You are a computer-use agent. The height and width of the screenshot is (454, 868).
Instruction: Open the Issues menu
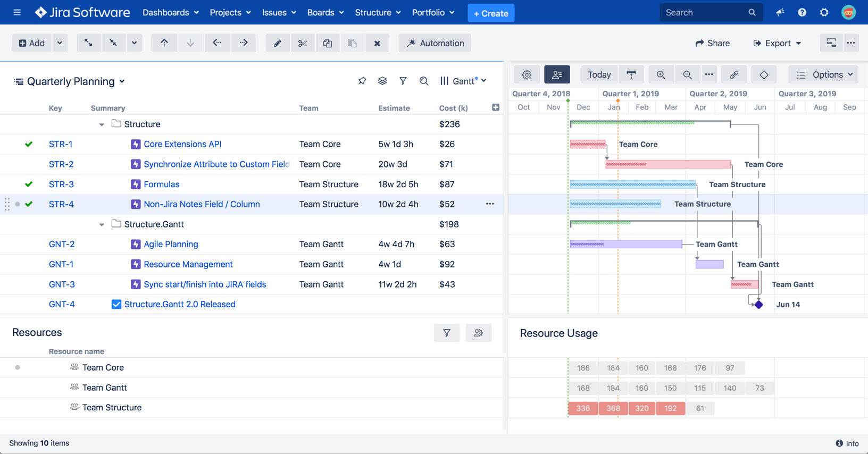[x=279, y=12]
